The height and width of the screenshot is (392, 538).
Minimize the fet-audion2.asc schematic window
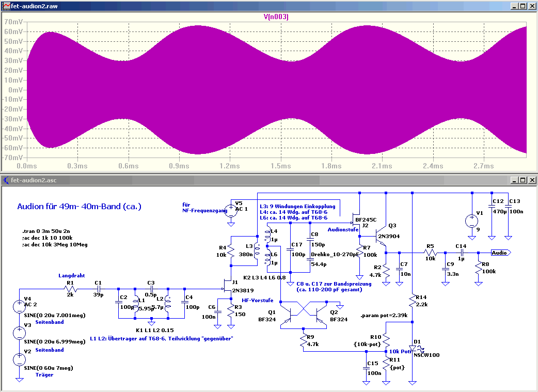tap(514, 180)
